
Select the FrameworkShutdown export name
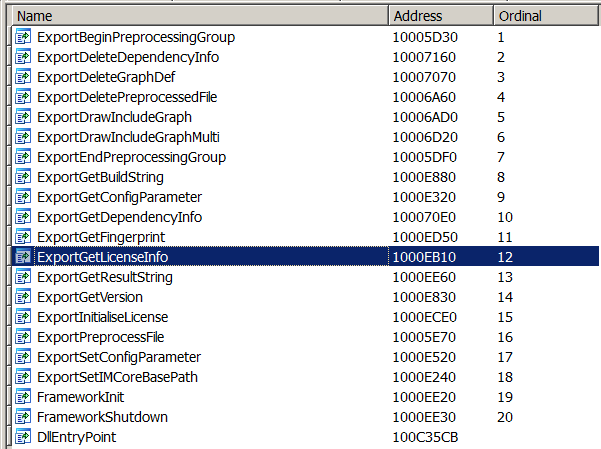coord(102,417)
